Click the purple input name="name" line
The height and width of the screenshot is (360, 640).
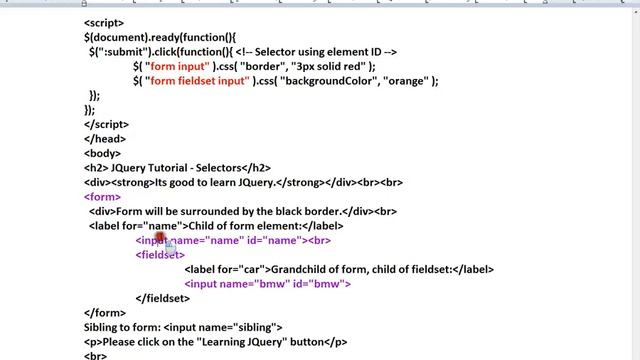pyautogui.click(x=233, y=240)
